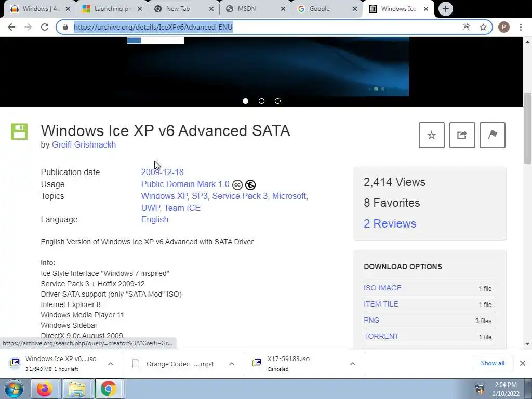The image size is (532, 399).
Task: Click Show all downloads button
Action: tap(493, 363)
